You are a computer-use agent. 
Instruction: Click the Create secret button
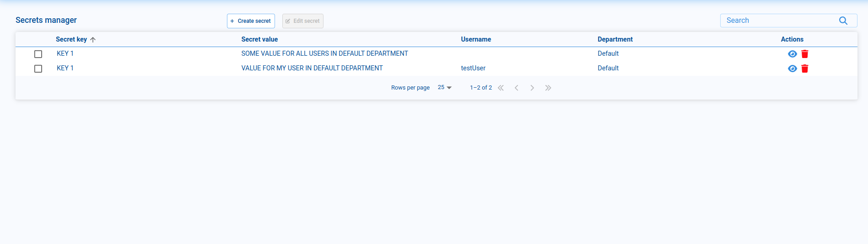[x=251, y=21]
